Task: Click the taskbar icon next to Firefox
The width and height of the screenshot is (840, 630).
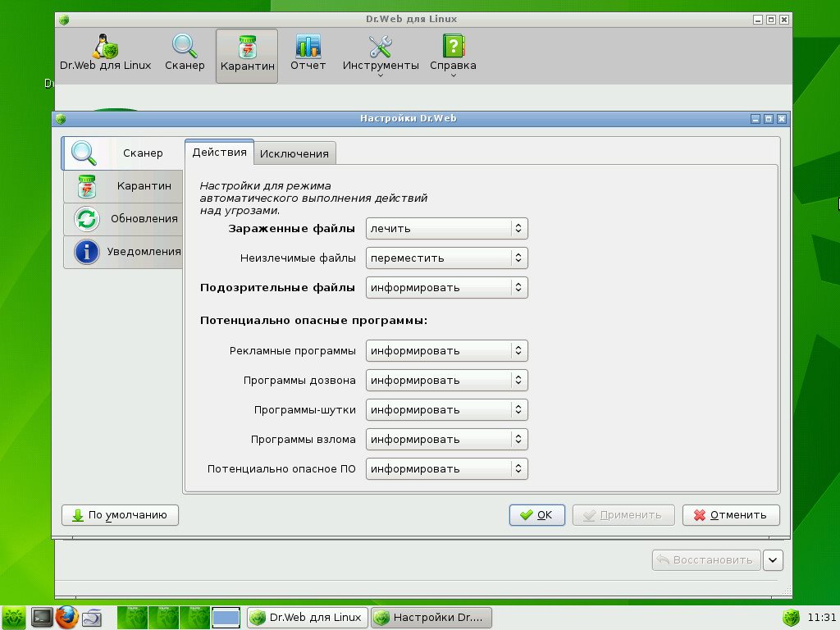Action: click(x=92, y=618)
